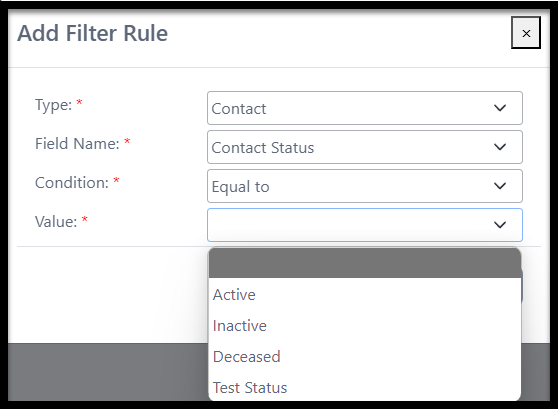Pick Inactive in the Value options

tap(365, 325)
